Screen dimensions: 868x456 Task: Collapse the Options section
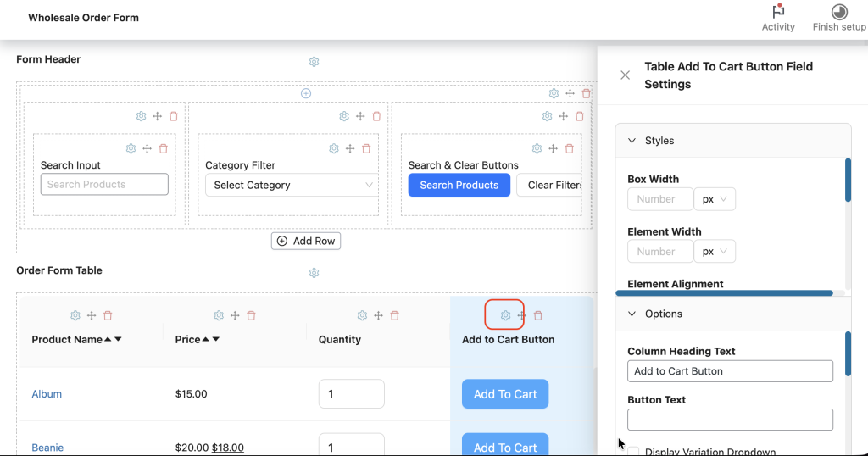click(632, 314)
